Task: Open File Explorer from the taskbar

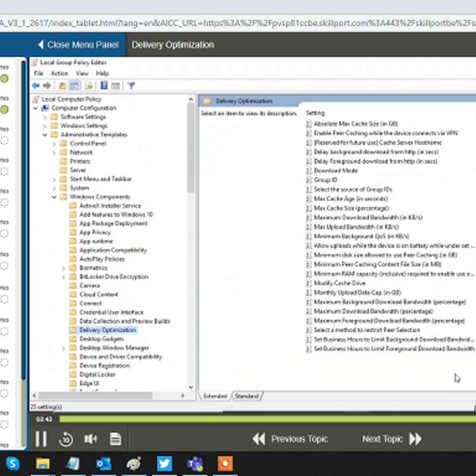Action: (x=43, y=464)
